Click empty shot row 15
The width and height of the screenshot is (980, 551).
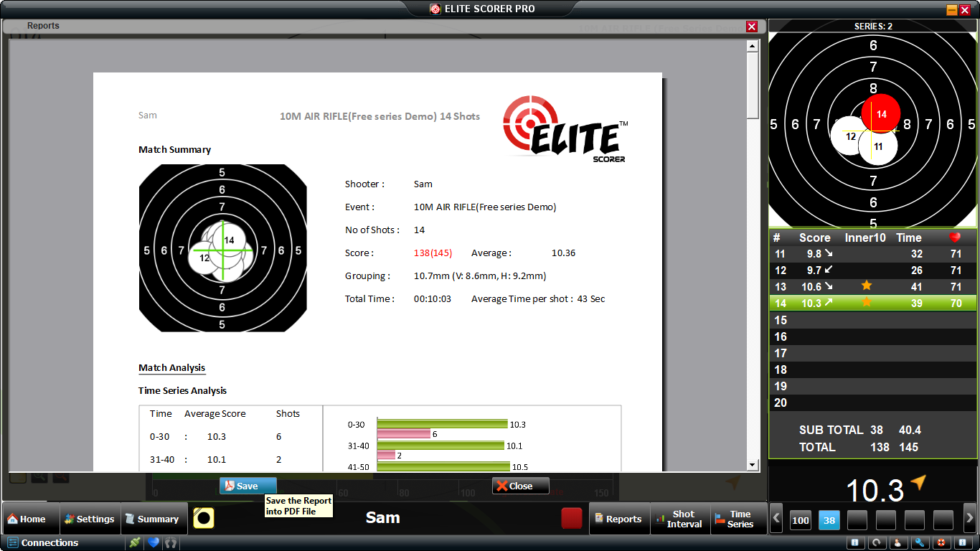tap(873, 320)
